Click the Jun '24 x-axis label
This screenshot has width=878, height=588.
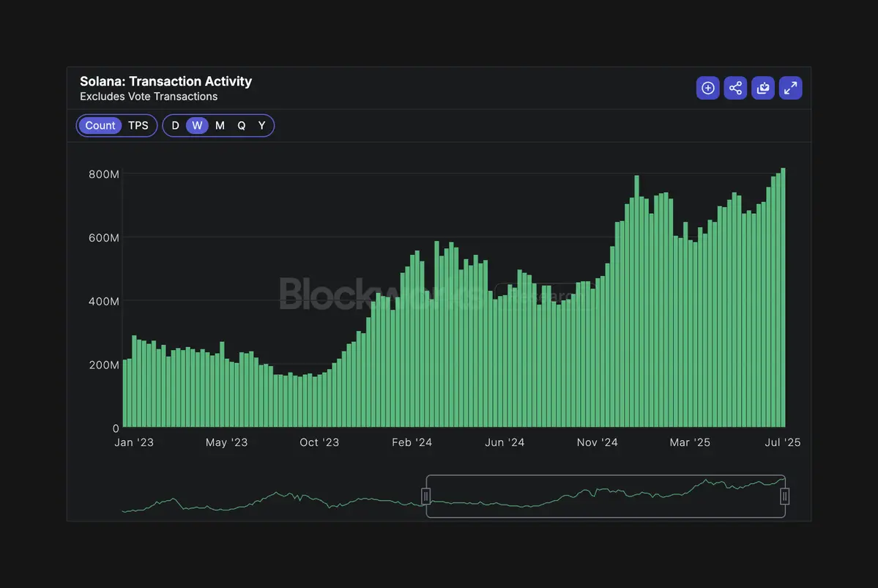(505, 442)
